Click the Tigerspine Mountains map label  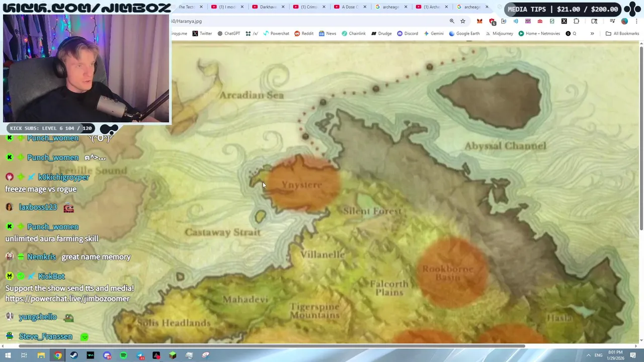(x=314, y=311)
